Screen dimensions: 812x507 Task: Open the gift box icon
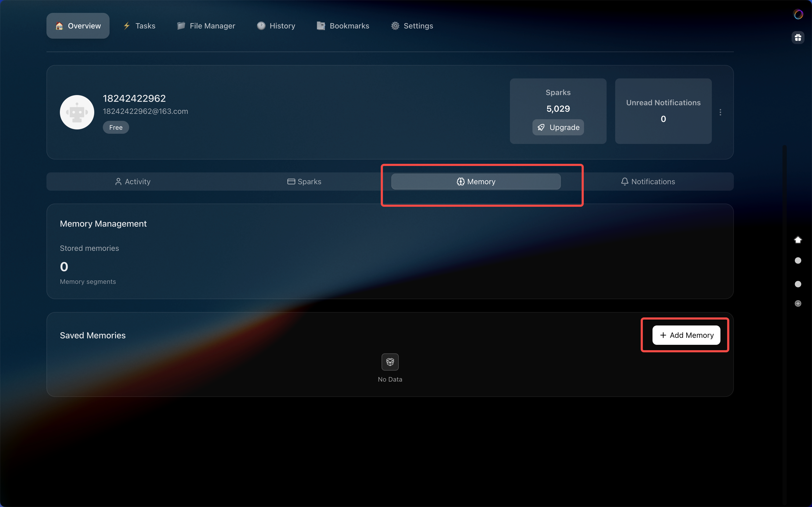[x=798, y=38]
